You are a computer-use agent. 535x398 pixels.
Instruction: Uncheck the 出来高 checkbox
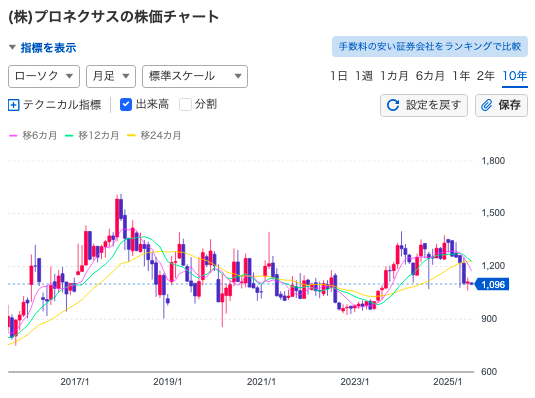126,104
